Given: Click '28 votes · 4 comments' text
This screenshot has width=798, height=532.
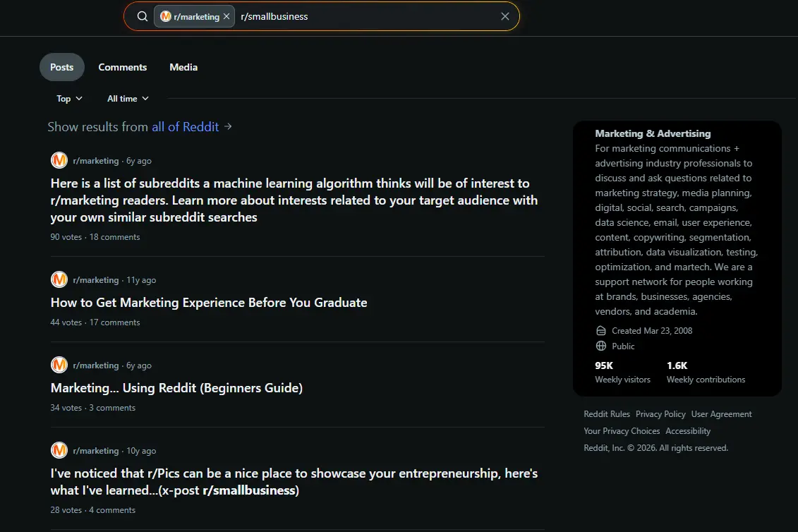Looking at the screenshot, I should 93,510.
